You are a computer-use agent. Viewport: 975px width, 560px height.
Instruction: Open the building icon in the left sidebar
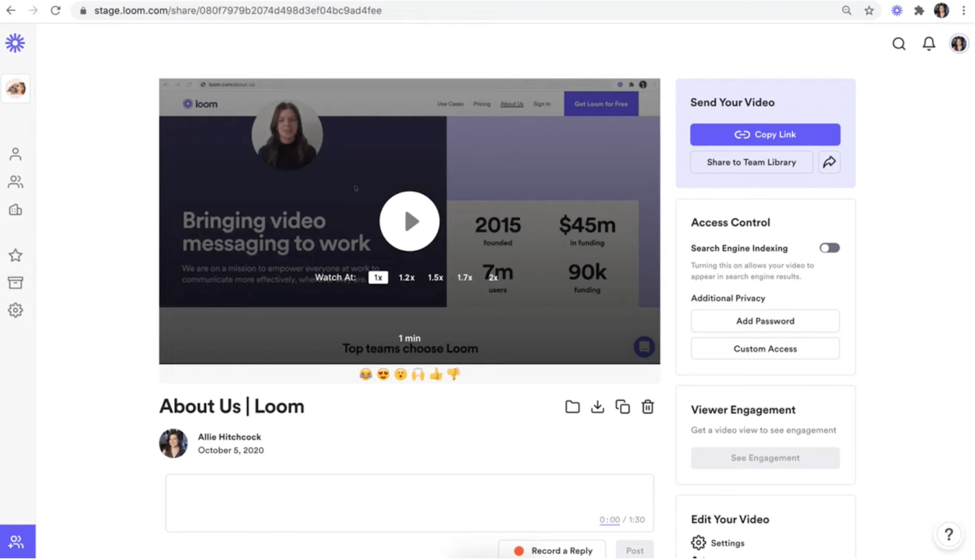15,210
